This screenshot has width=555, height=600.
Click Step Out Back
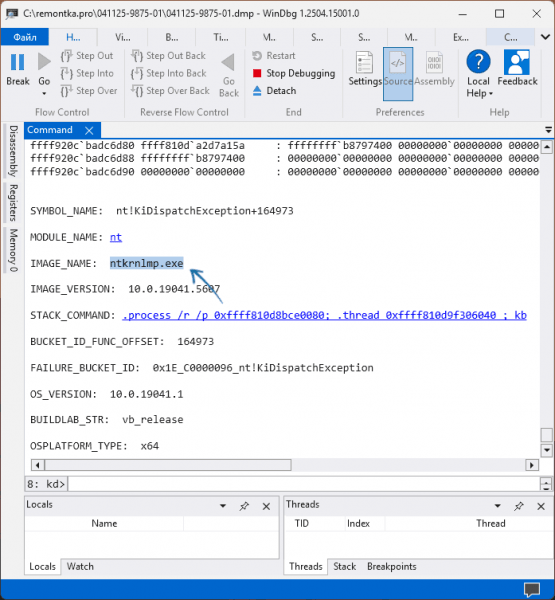click(x=168, y=56)
